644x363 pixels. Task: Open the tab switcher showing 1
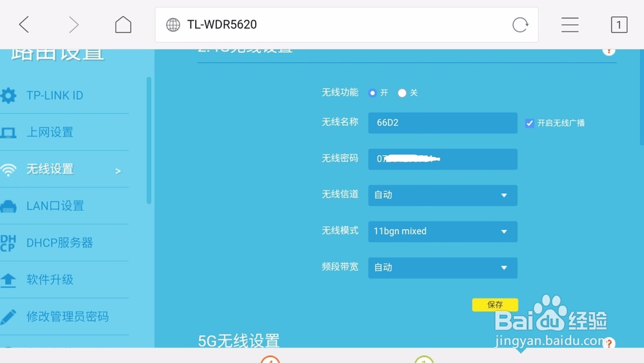pos(619,25)
